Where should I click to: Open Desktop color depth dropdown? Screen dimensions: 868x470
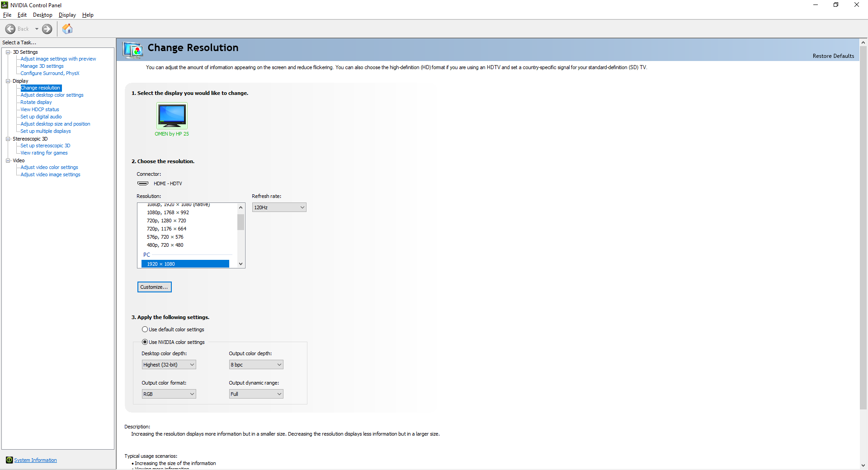click(169, 365)
